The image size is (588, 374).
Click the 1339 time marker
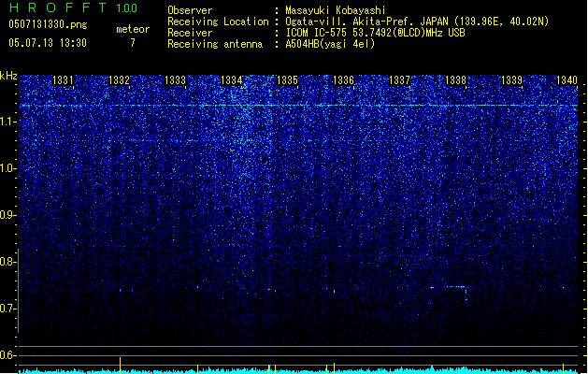(x=512, y=80)
